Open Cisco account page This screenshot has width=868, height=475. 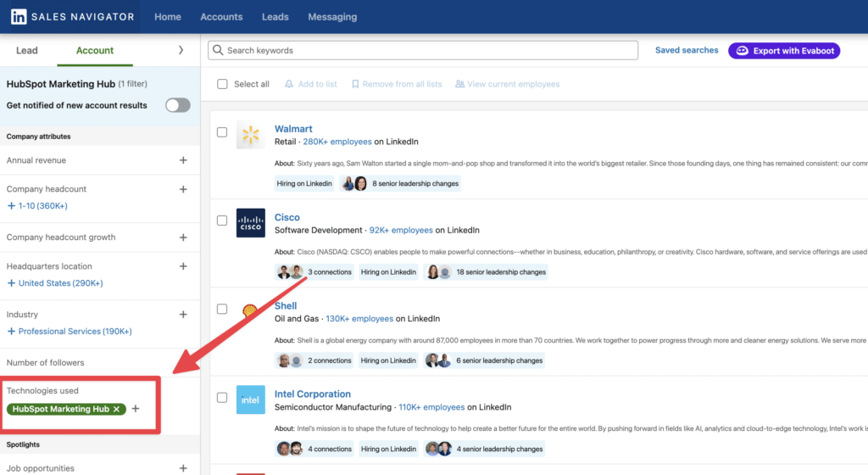click(x=287, y=218)
